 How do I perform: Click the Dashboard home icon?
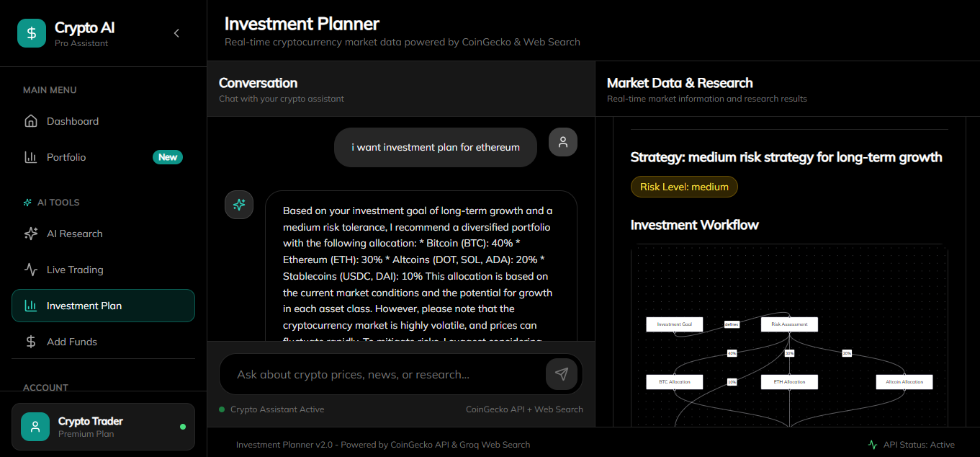coord(31,121)
